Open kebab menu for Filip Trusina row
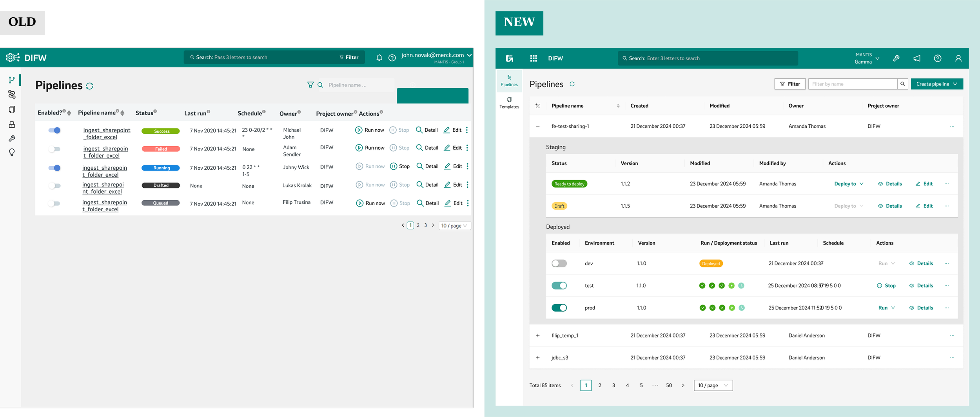Image resolution: width=980 pixels, height=417 pixels. (x=468, y=203)
